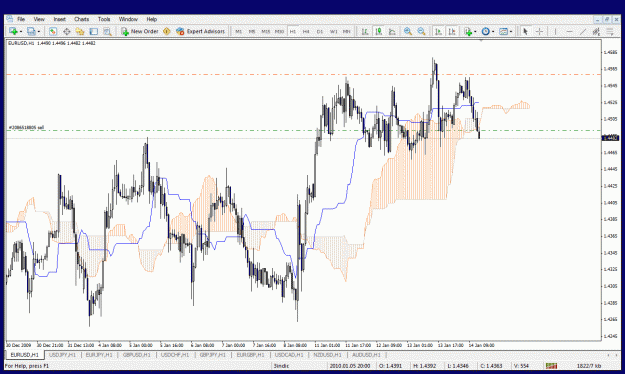Open the Periods clock icon
625x374 pixels.
click(485, 31)
